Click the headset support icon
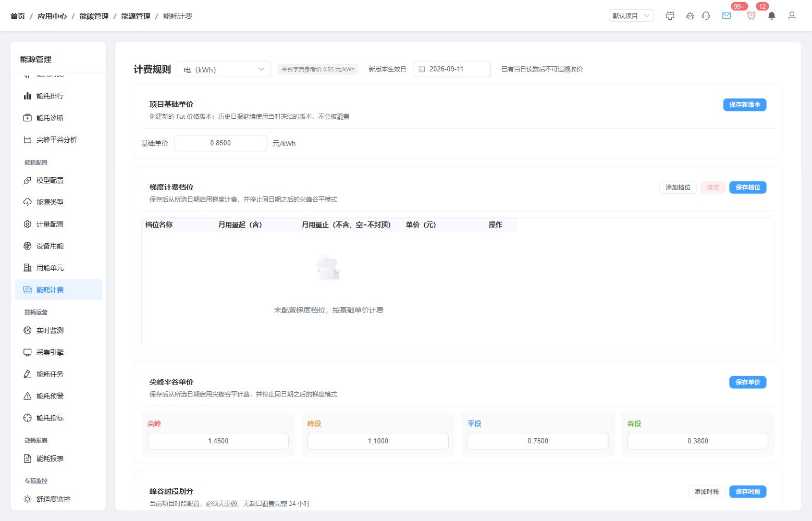Image resolution: width=812 pixels, height=521 pixels. (x=706, y=16)
